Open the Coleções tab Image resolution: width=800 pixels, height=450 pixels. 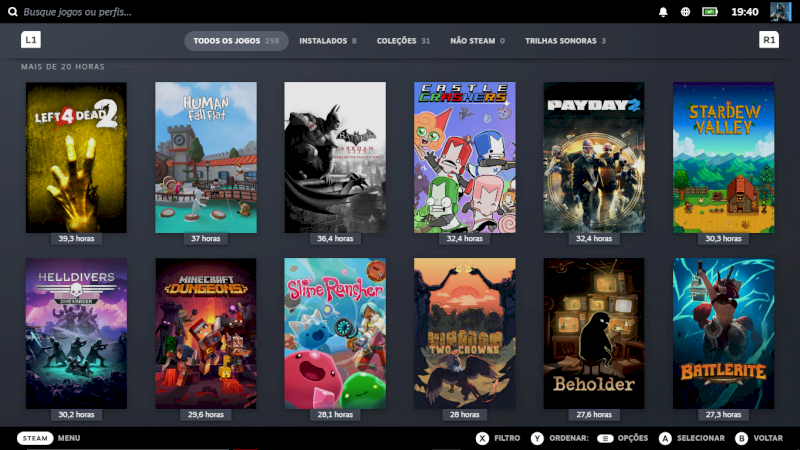click(403, 41)
